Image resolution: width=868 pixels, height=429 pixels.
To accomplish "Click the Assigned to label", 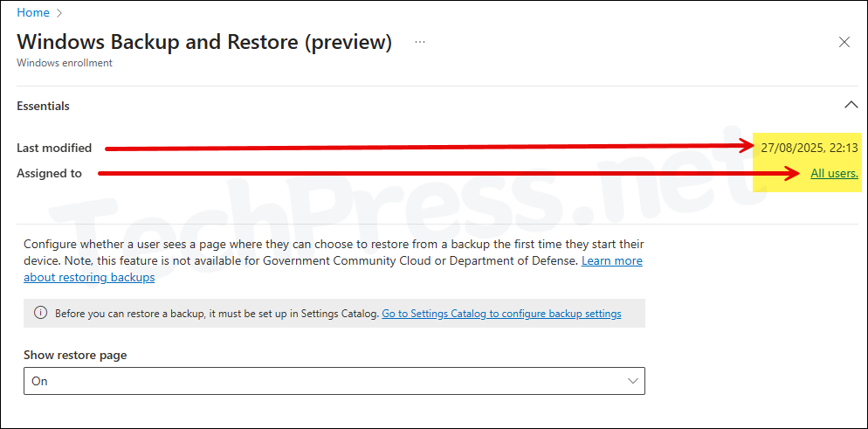I will pos(49,173).
